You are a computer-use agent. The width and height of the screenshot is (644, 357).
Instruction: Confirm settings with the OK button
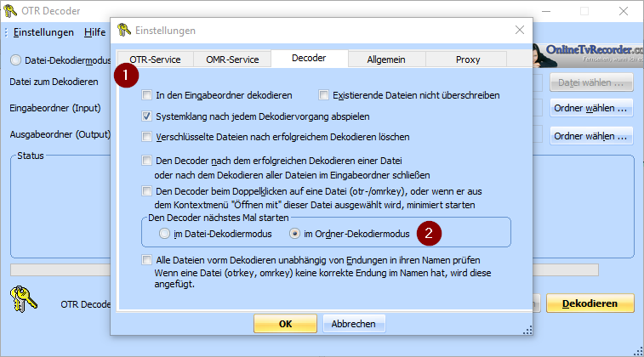(x=285, y=324)
